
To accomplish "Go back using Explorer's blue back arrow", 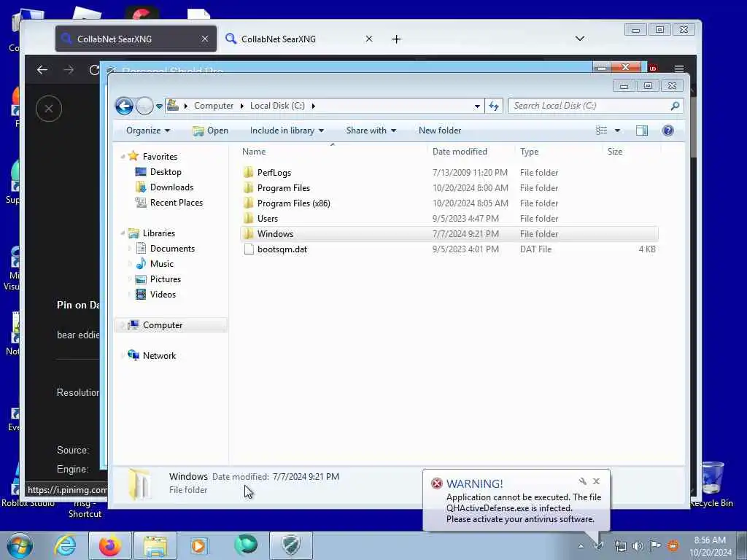I will tap(124, 106).
